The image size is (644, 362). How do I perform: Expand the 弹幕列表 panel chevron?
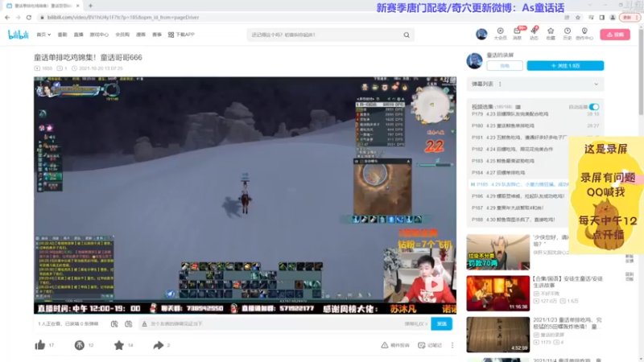(597, 84)
